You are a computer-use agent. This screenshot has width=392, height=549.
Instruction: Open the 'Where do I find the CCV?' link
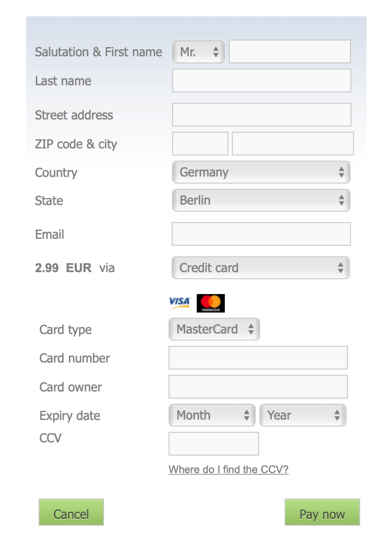pyautogui.click(x=228, y=470)
